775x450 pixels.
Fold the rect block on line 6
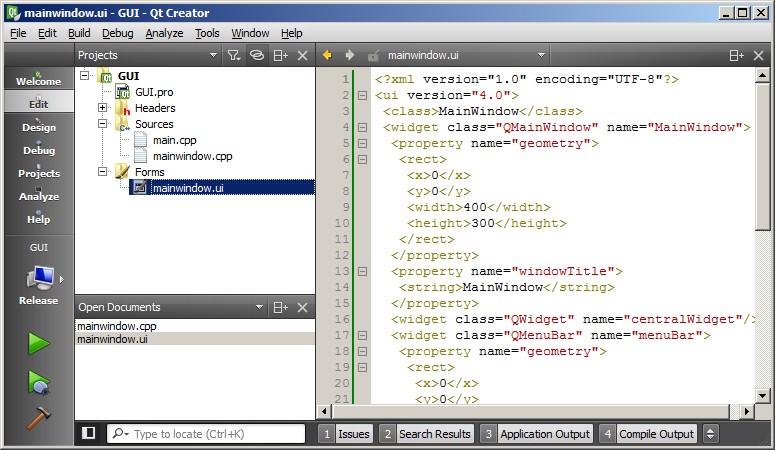click(362, 159)
